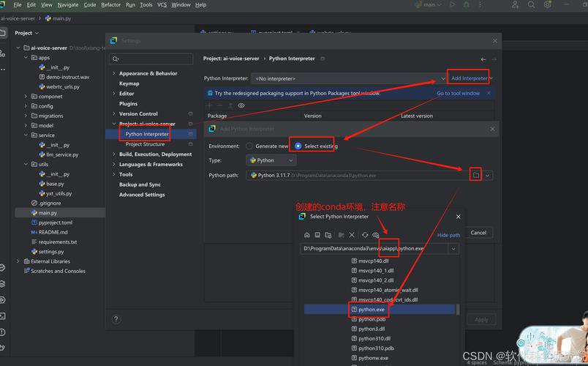The image size is (588, 366).
Task: Select Keymap in settings list
Action: click(129, 83)
